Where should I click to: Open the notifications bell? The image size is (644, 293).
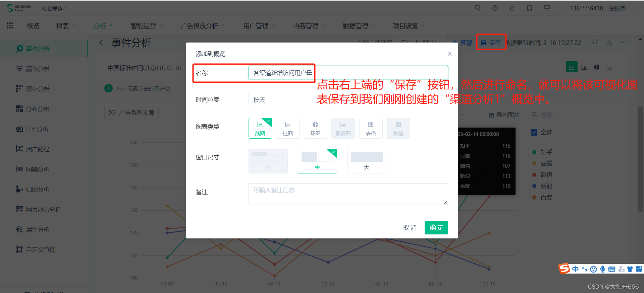click(512, 8)
